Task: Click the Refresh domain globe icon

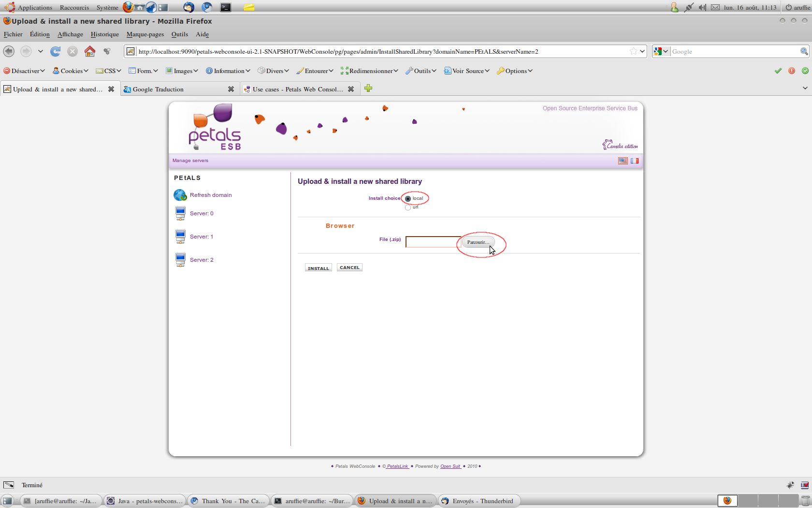Action: 180,195
